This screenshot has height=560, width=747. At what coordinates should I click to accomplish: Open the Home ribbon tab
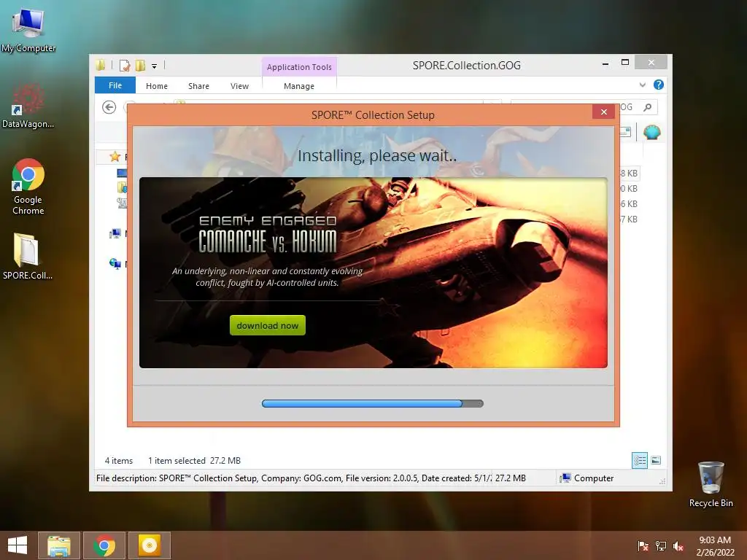(157, 86)
